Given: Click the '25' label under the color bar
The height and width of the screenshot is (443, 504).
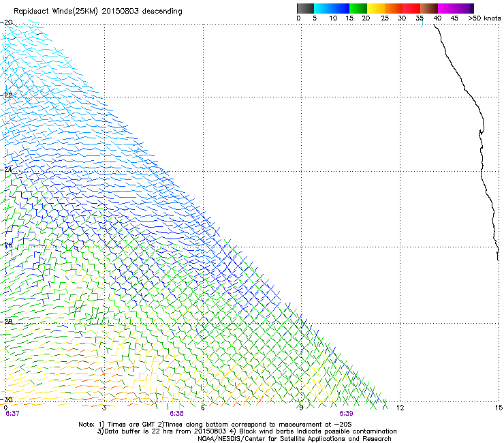Looking at the screenshot, I should [385, 18].
